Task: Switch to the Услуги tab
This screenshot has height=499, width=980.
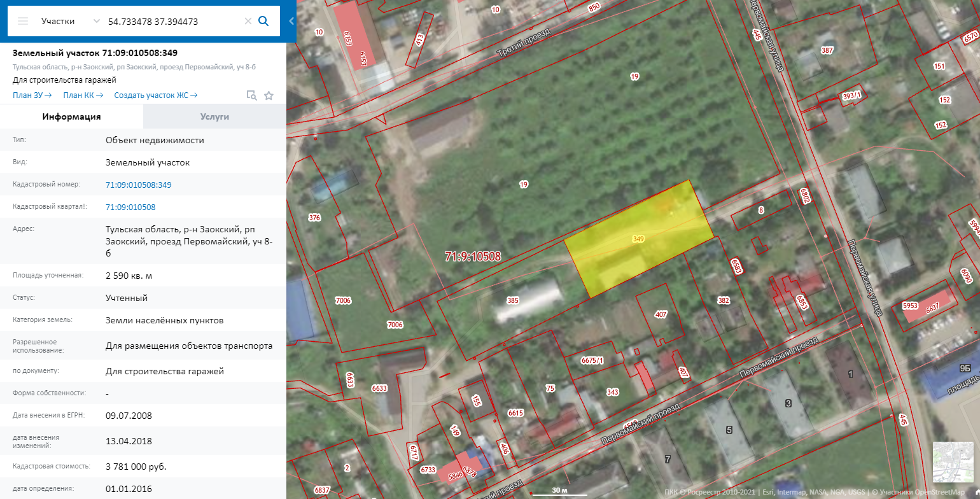Action: (214, 116)
